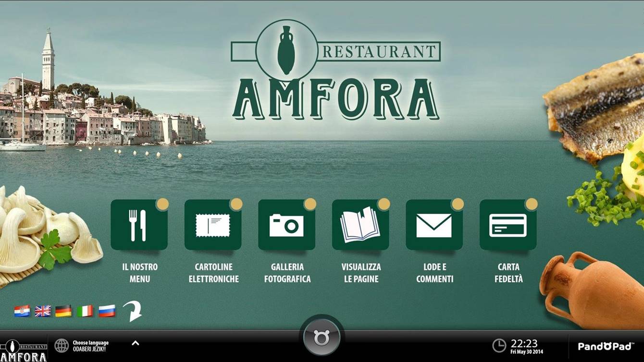Select the Italian flag language
Viewport: 644px width, 362px height.
coord(85,311)
